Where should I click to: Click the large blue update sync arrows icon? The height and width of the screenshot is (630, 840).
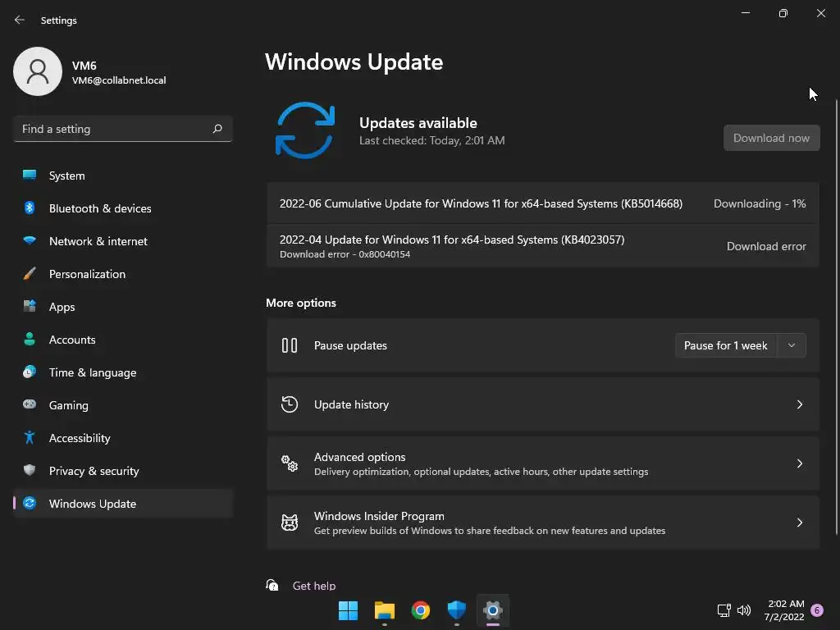pyautogui.click(x=305, y=130)
